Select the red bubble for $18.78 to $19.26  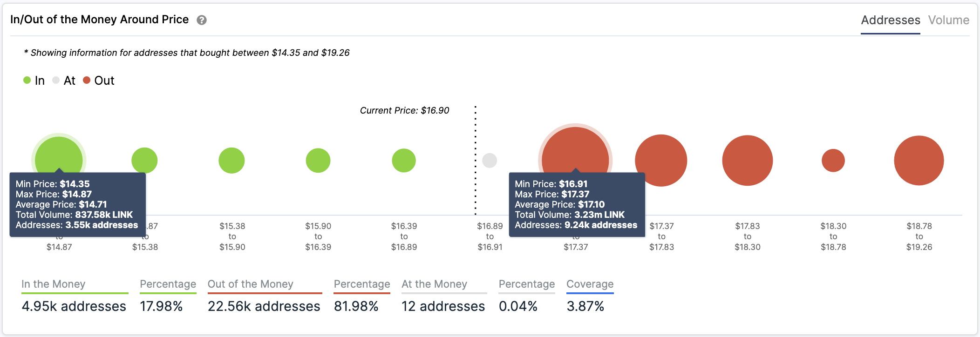919,161
